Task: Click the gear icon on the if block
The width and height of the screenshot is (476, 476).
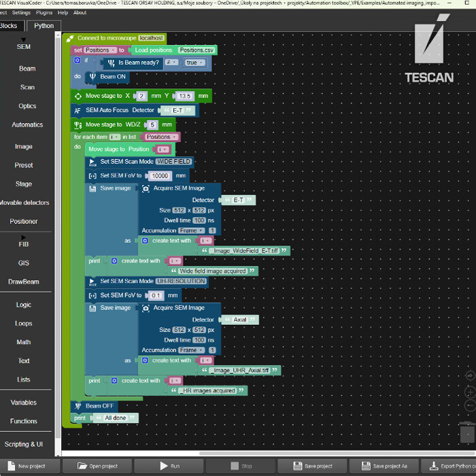Action: pos(78,62)
